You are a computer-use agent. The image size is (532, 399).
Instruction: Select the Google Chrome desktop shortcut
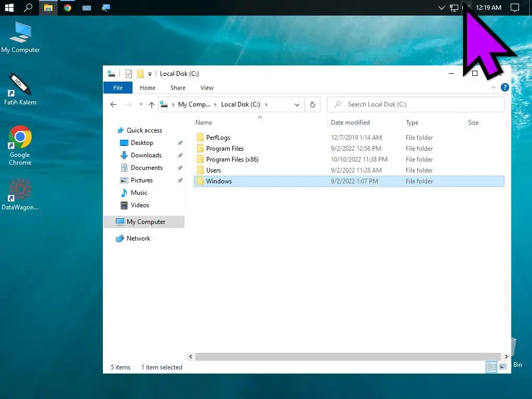20,145
